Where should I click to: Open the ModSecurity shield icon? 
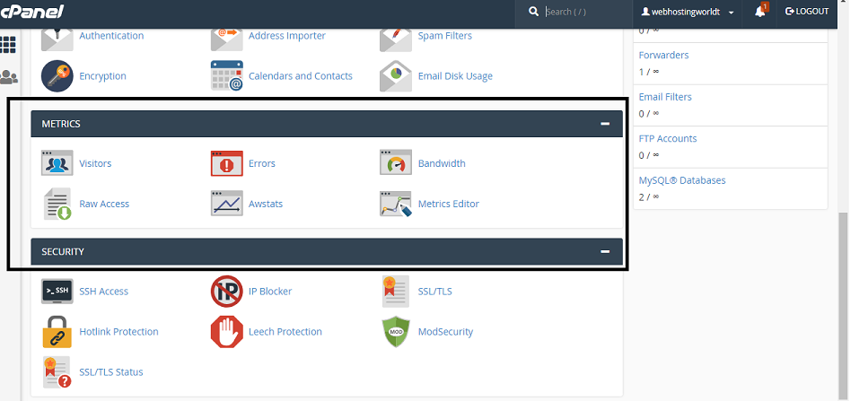(396, 331)
